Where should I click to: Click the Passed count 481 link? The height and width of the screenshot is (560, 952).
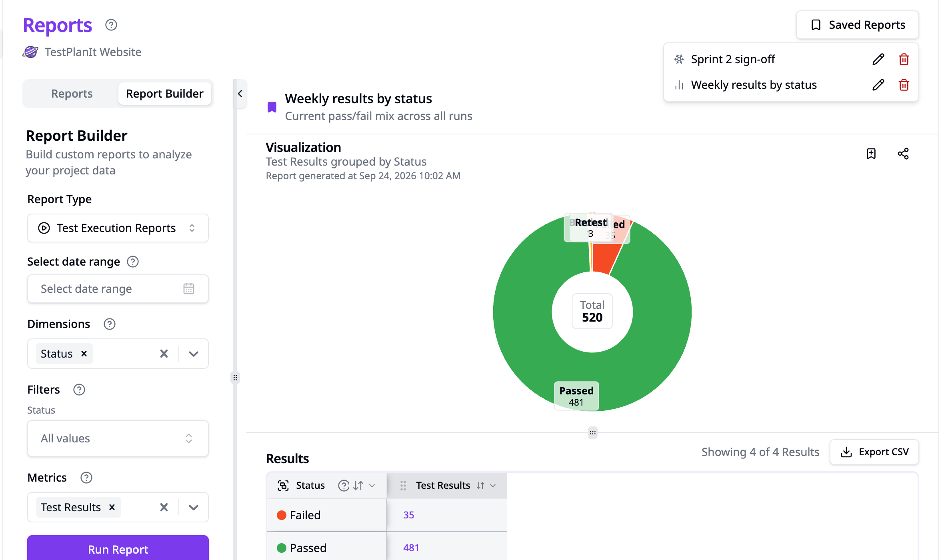[x=411, y=548]
